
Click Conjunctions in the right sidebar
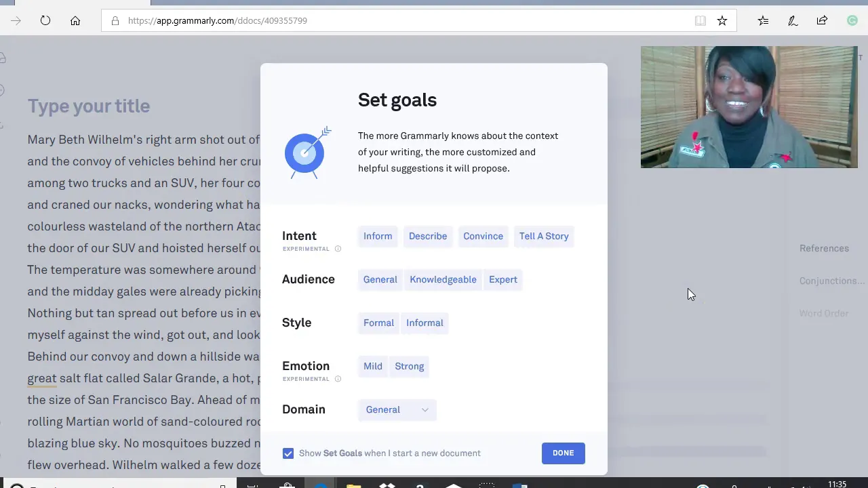point(832,281)
